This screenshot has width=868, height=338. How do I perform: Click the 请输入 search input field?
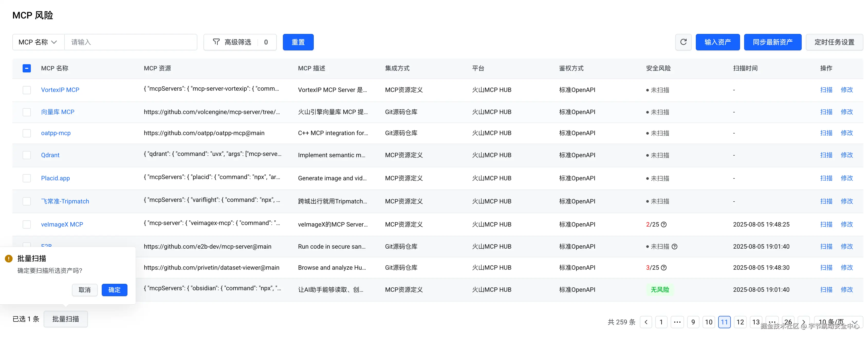130,42
